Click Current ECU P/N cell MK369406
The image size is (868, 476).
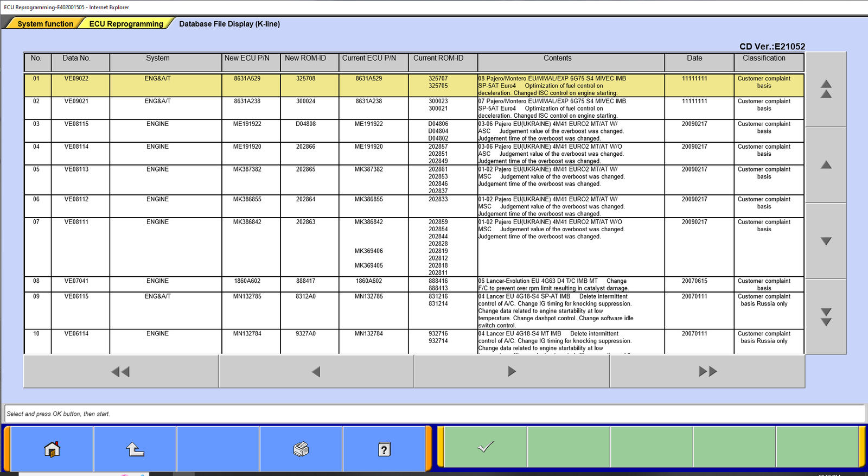369,251
